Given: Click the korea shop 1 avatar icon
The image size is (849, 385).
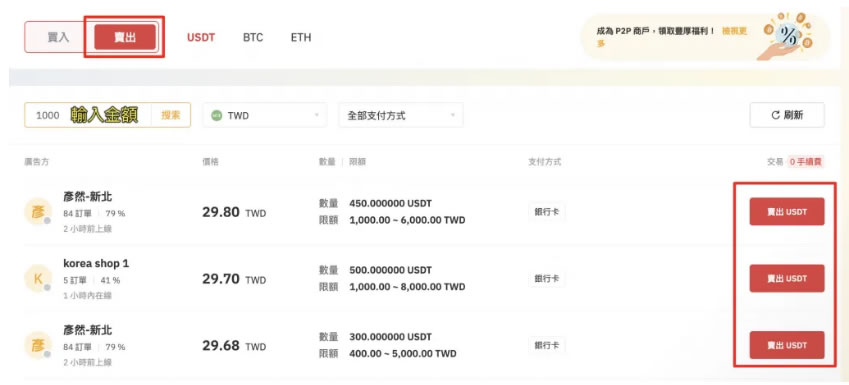Looking at the screenshot, I should tap(38, 278).
